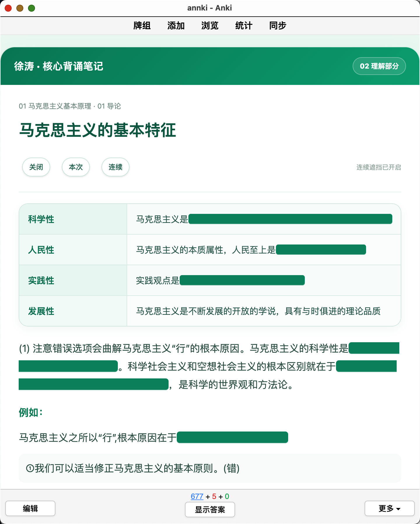
Task: Open the 浏览 browser
Action: point(210,26)
